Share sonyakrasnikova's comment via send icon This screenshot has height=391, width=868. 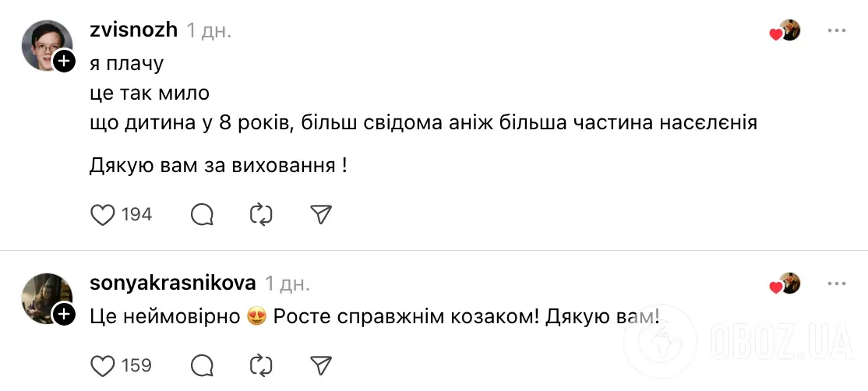pyautogui.click(x=321, y=365)
